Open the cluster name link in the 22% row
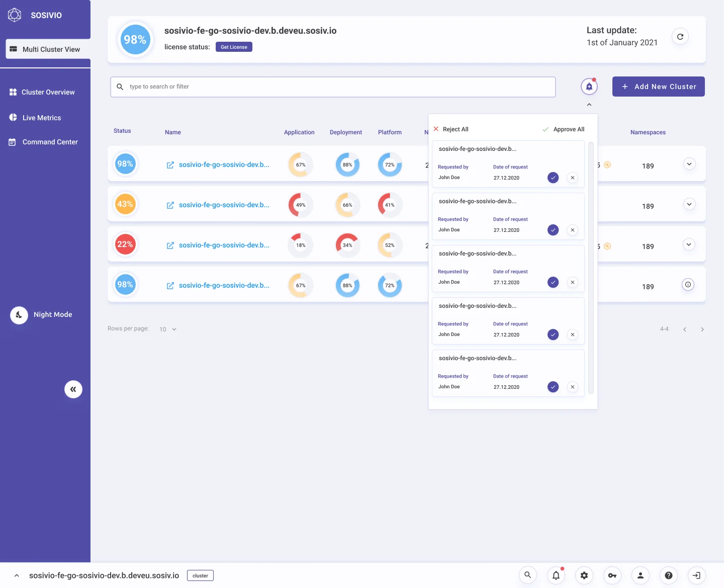Screen dimensions: 724x588 [x=224, y=245]
